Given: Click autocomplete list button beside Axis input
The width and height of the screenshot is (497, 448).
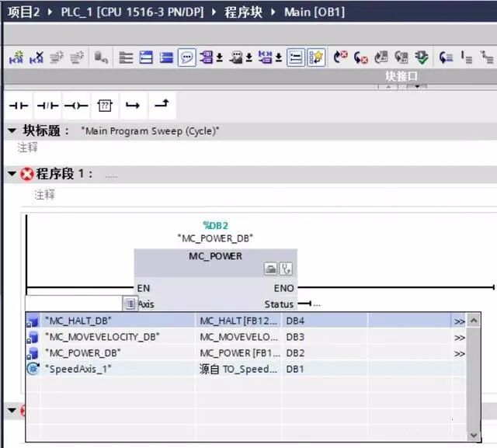Looking at the screenshot, I should click(130, 304).
